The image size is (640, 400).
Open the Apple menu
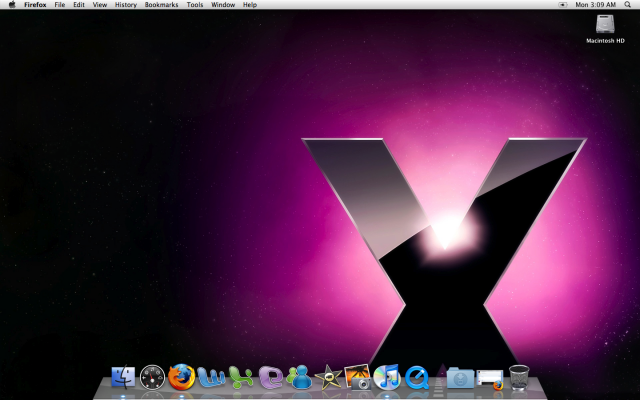(x=12, y=4)
